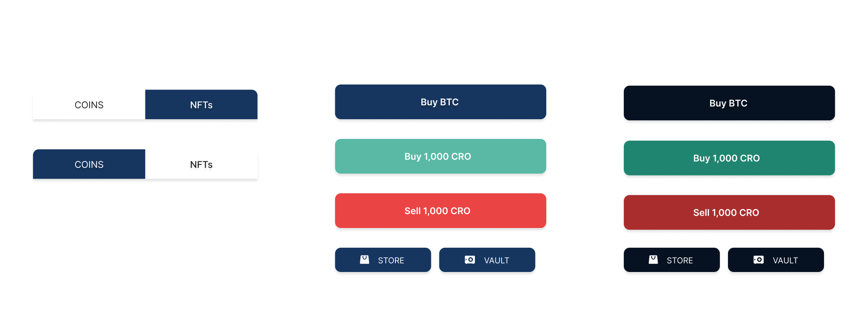Screen dimensions: 868x321
Task: Click the Sell 1,000 CRO text on dark red button
Action: [x=726, y=213]
